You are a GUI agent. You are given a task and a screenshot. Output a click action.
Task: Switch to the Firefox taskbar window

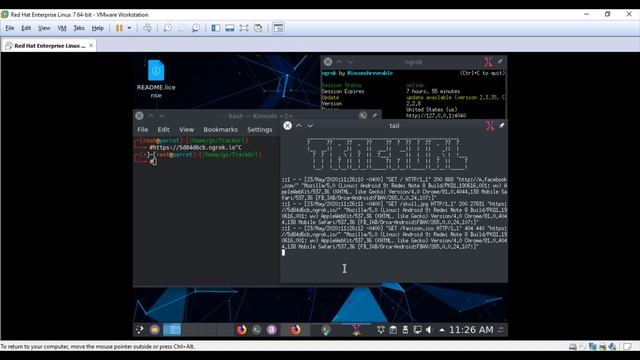click(296, 329)
